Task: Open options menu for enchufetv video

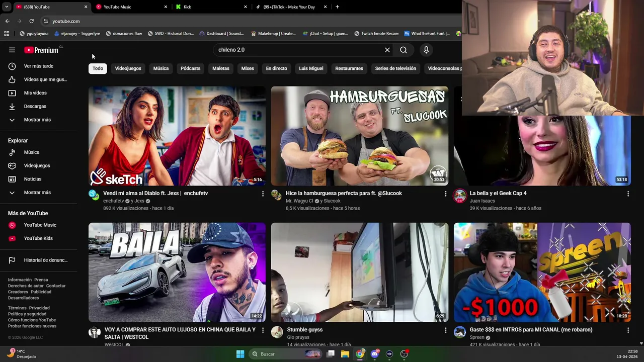Action: coord(263,194)
